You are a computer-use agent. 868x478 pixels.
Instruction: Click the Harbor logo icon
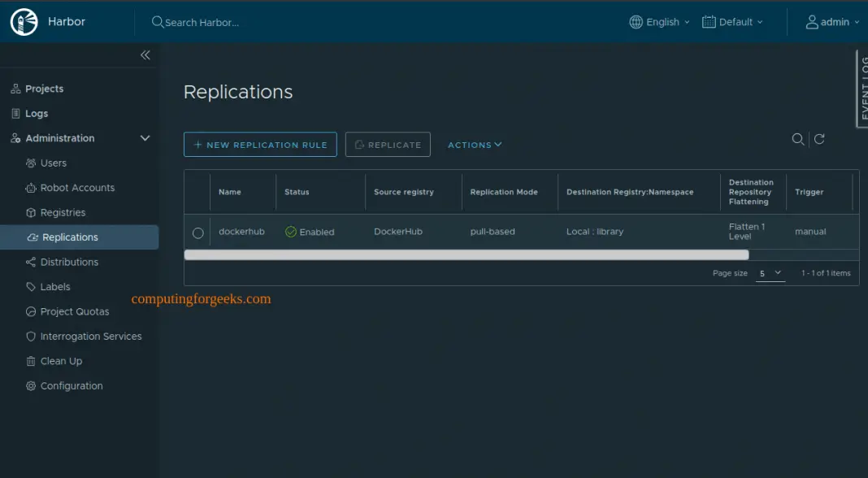24,22
